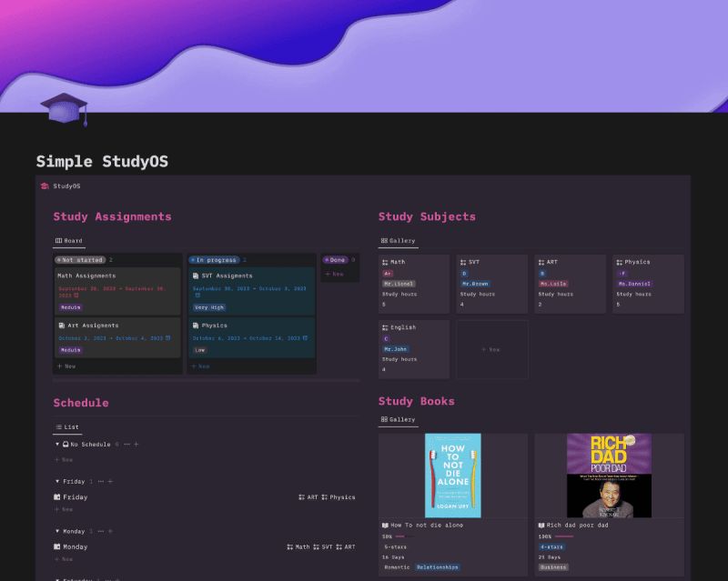Screen dimensions: 728x581
Task: Click the page icon on SVT Assigments card
Action: click(x=197, y=276)
